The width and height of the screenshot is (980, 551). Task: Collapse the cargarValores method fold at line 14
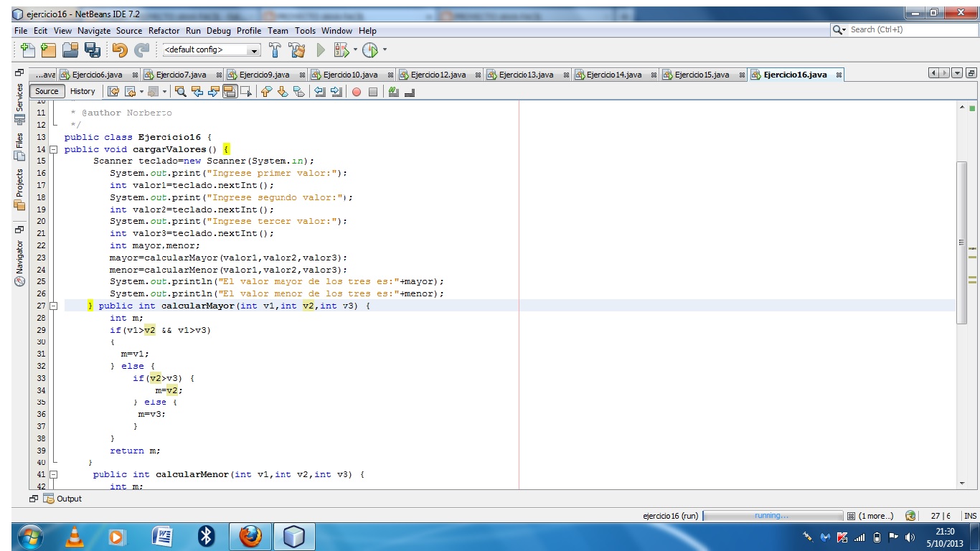(x=53, y=149)
